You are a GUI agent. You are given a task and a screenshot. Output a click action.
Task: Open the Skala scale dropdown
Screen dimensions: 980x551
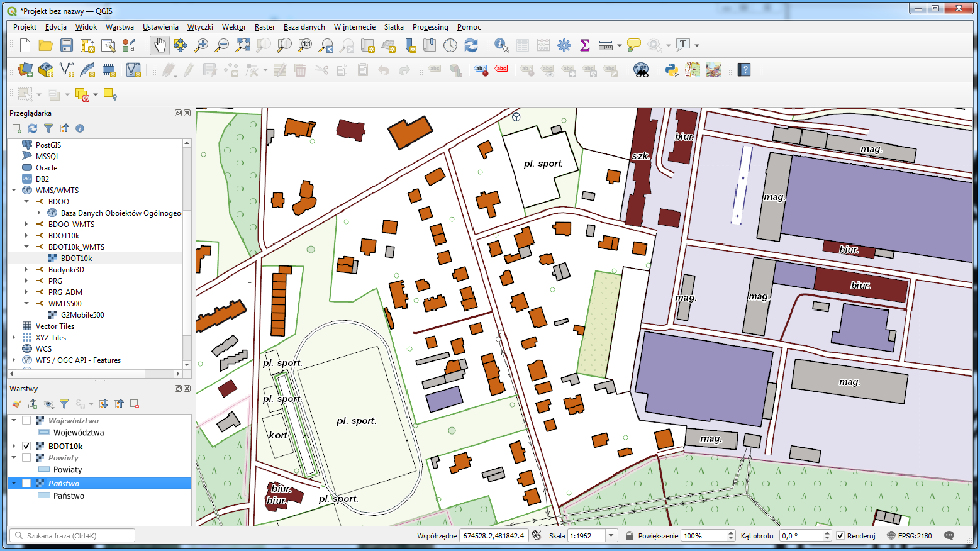[611, 536]
